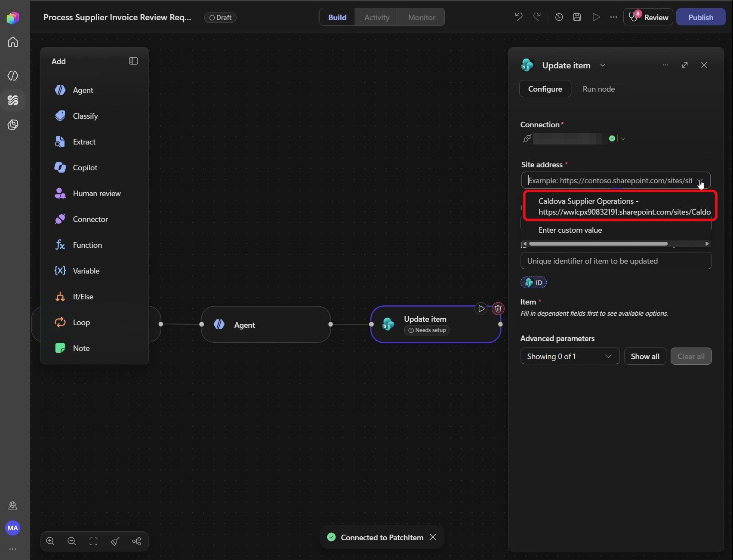Delete the Update item node
733x560 pixels.
(x=498, y=308)
